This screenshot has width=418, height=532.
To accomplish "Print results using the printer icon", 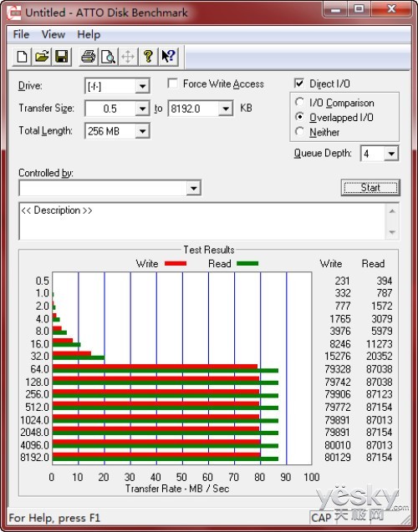I will [x=89, y=56].
